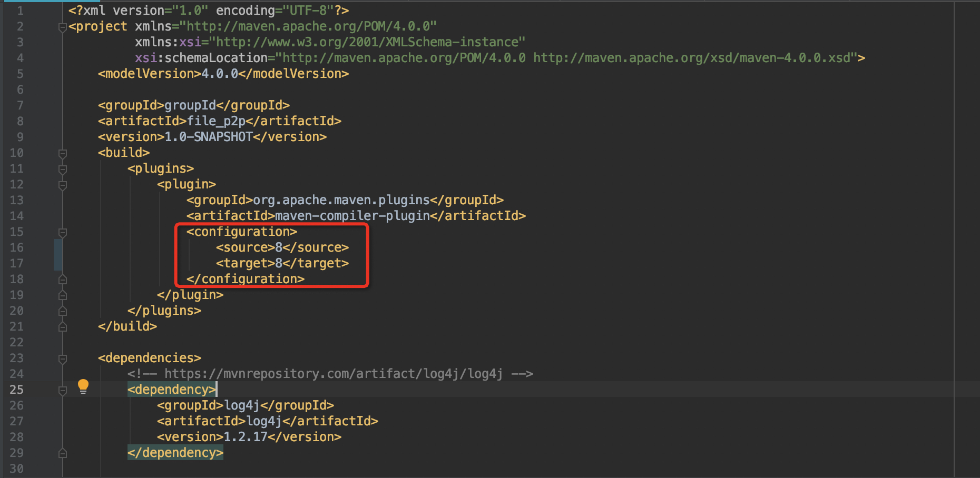This screenshot has width=980, height=478.
Task: Click the maven-compiler-plugin artifactId value
Action: click(352, 216)
